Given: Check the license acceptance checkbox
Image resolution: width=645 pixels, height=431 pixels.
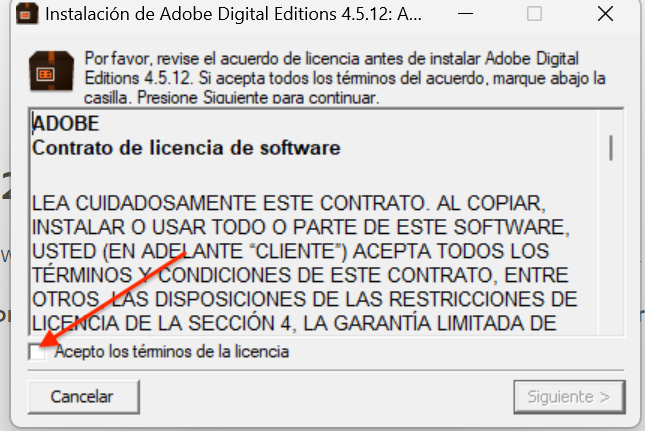Looking at the screenshot, I should [x=37, y=352].
